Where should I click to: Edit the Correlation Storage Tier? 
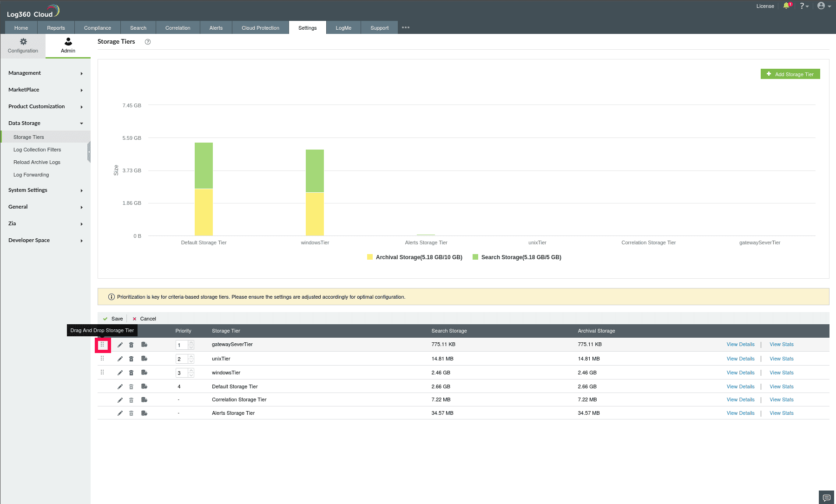(120, 399)
